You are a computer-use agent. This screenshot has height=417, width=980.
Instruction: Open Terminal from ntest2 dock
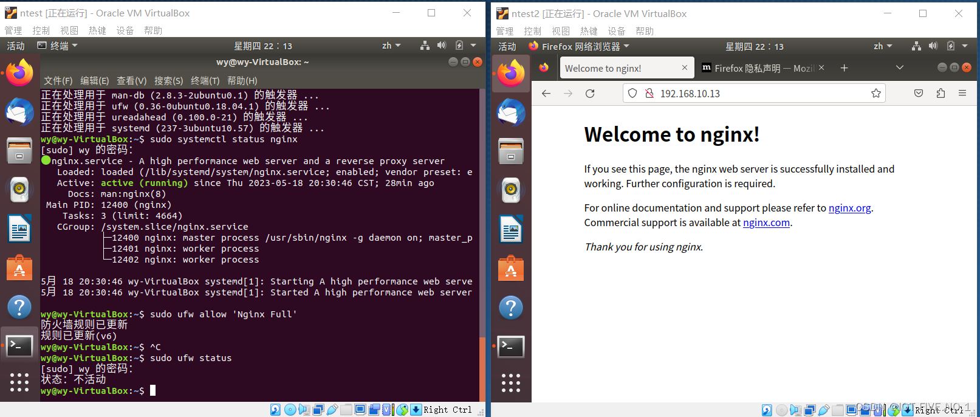click(x=511, y=346)
